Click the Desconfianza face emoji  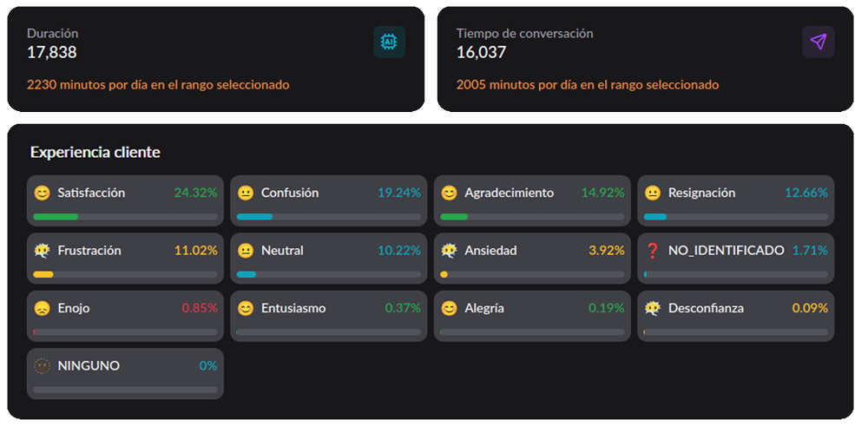pyautogui.click(x=653, y=308)
